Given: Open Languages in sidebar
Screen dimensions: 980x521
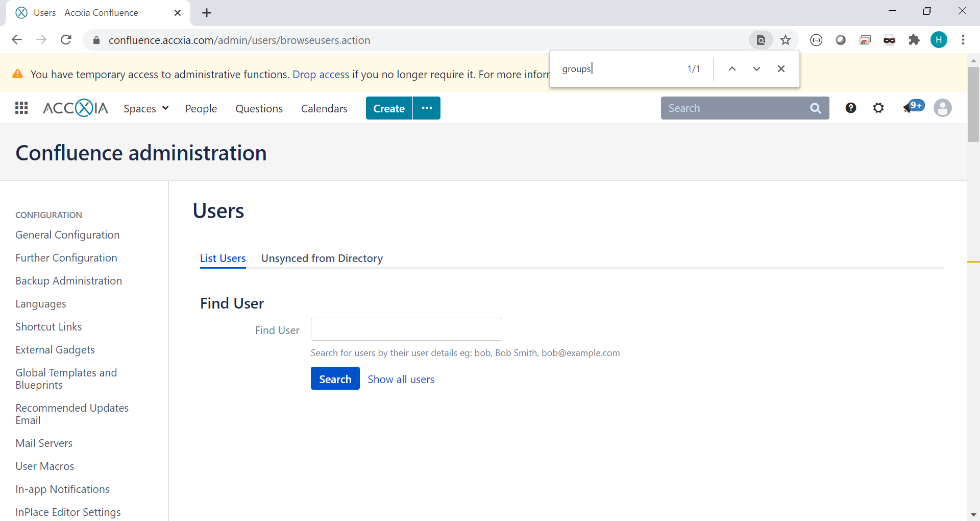Looking at the screenshot, I should pyautogui.click(x=41, y=304).
